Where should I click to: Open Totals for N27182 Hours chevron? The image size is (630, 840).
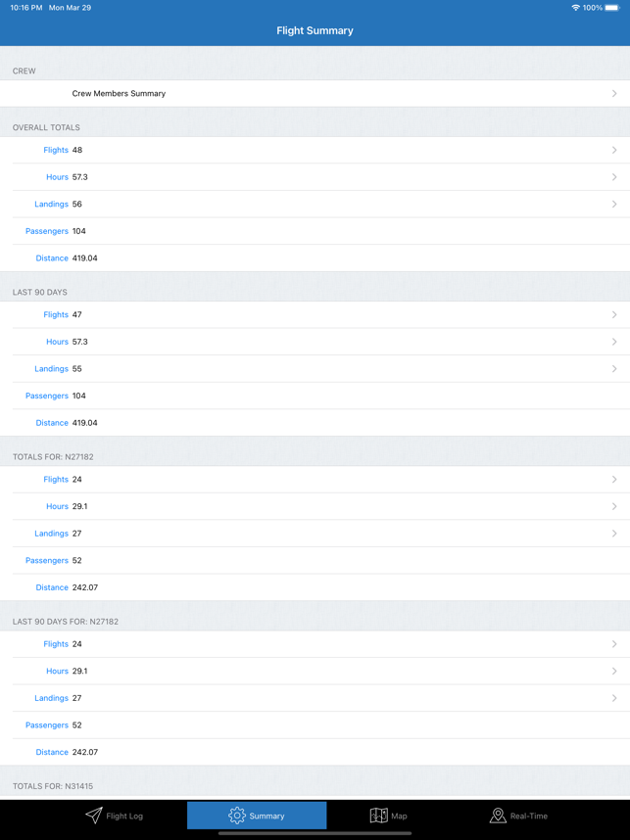coord(614,506)
